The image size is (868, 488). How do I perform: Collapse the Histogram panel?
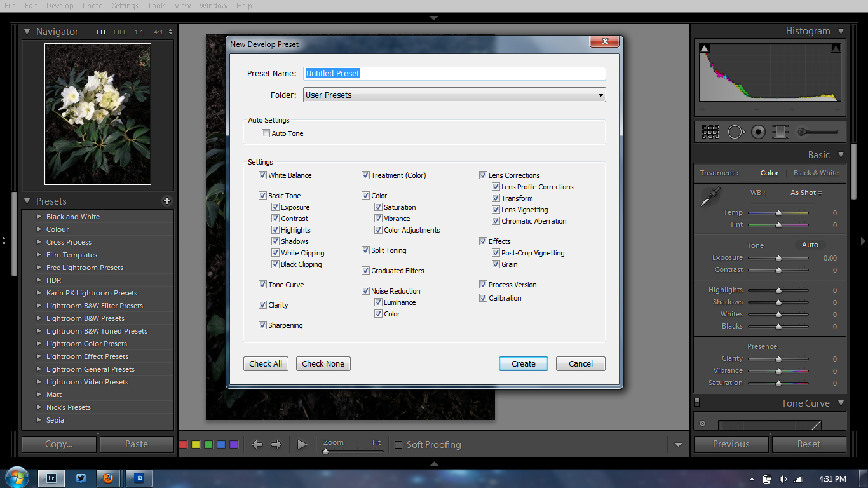click(841, 31)
